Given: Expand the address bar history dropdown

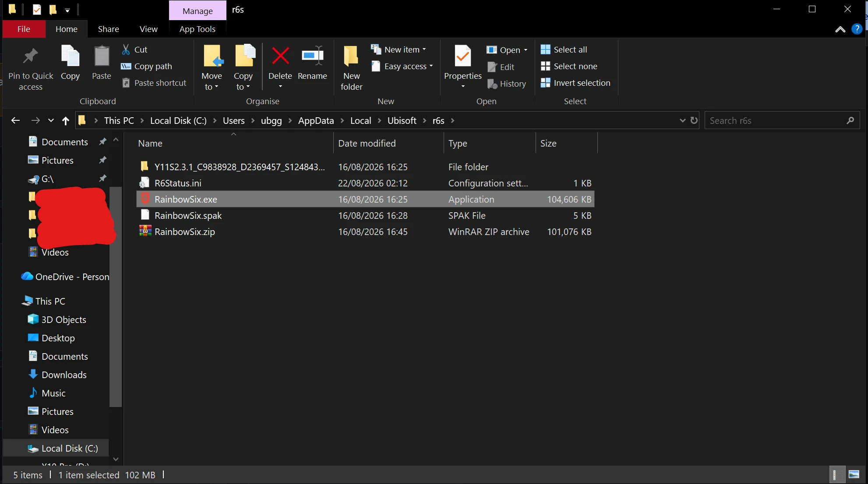Looking at the screenshot, I should pyautogui.click(x=682, y=120).
